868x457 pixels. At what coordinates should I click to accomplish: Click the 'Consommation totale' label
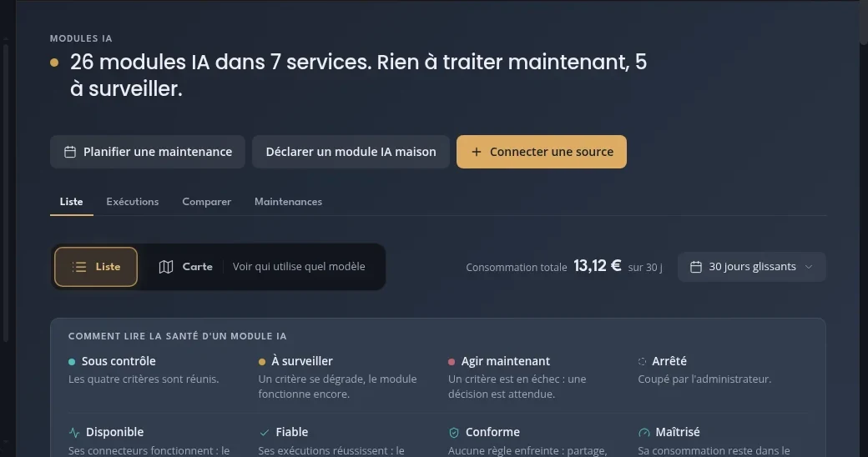click(517, 267)
